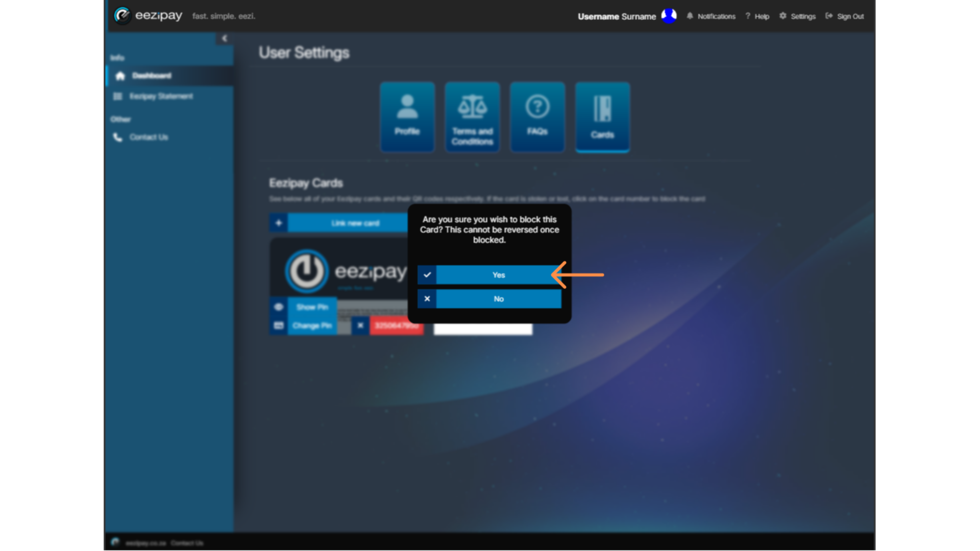The width and height of the screenshot is (980, 551).
Task: Collapse the sidebar with the chevron
Action: click(224, 38)
